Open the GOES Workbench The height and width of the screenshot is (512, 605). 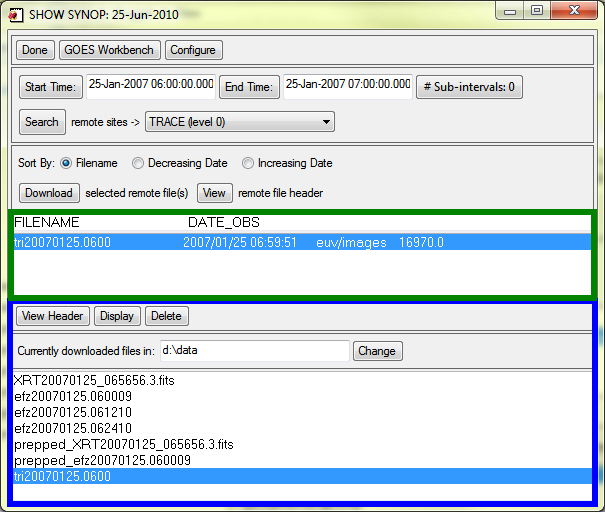tap(110, 50)
